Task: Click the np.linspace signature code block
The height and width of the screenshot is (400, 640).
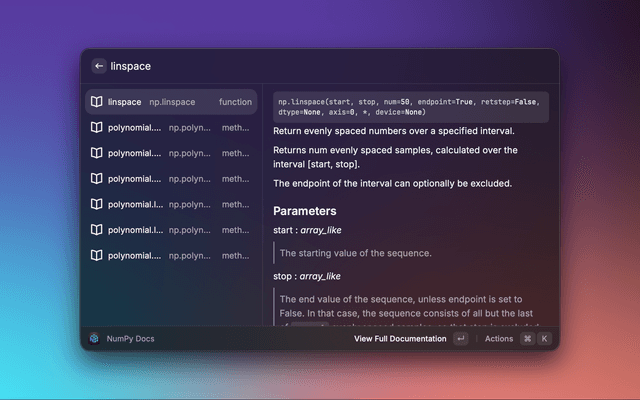Action: (x=411, y=108)
